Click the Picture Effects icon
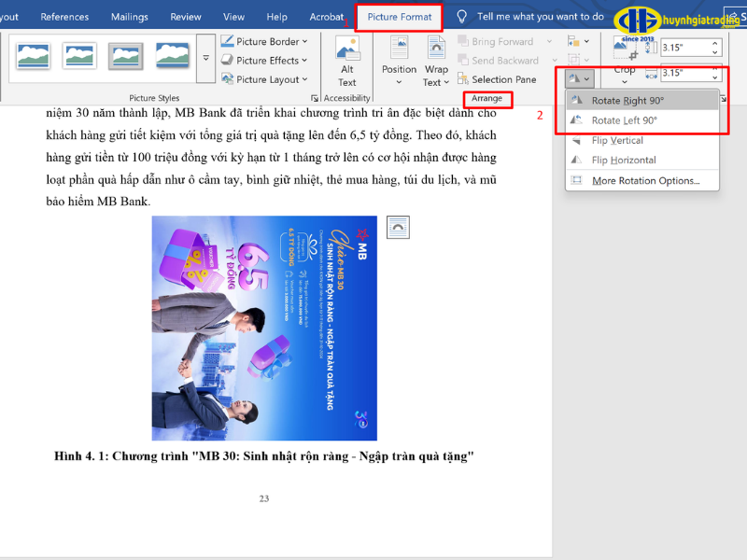The image size is (747, 560). pos(227,60)
